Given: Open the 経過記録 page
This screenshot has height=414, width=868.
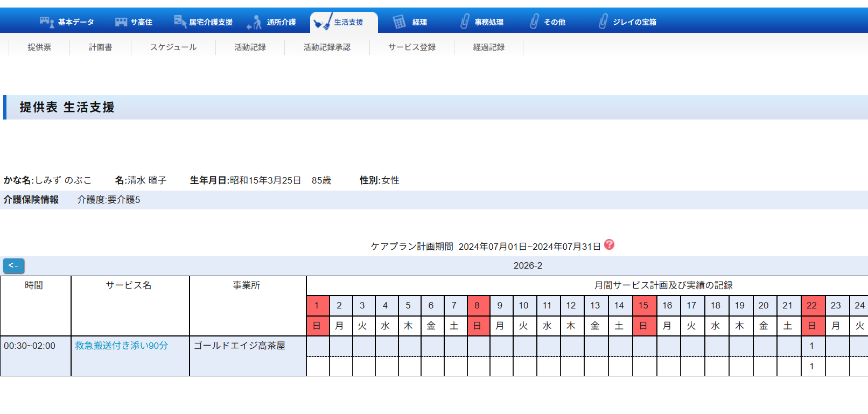Looking at the screenshot, I should (488, 47).
